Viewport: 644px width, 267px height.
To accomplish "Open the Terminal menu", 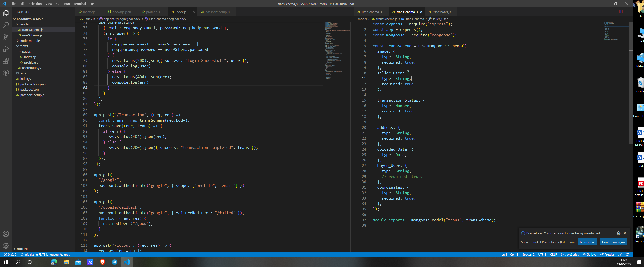I will click(x=80, y=4).
